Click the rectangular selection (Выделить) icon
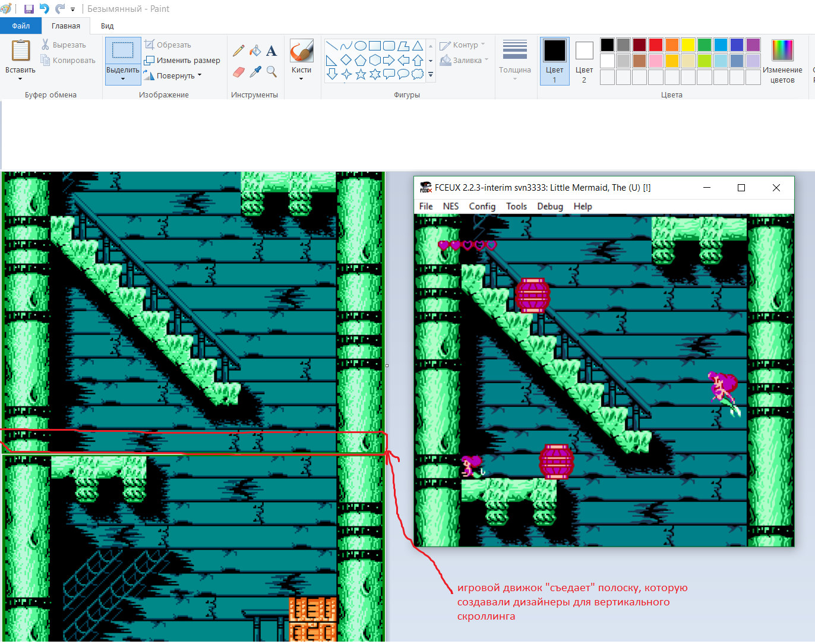This screenshot has height=644, width=815. coord(123,50)
